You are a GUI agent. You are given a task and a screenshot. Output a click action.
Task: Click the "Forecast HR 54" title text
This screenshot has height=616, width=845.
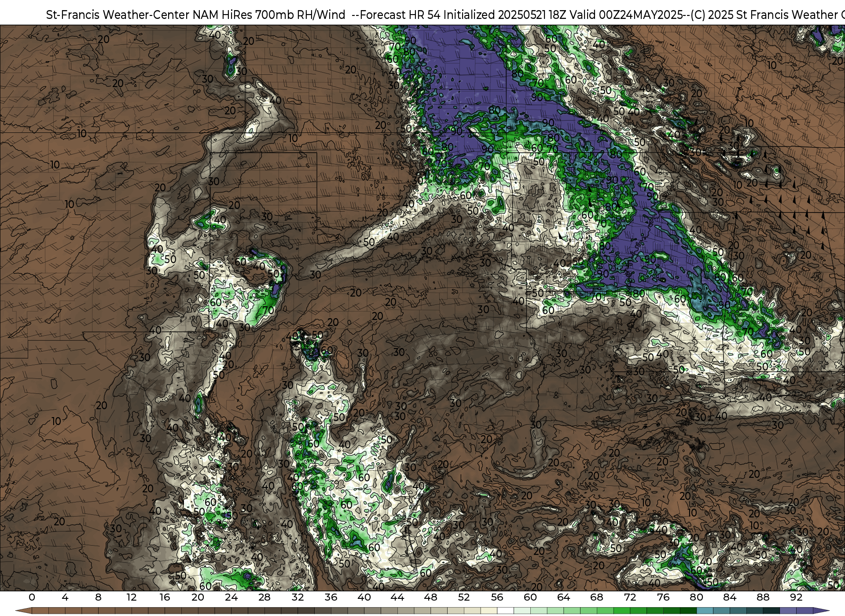(x=400, y=15)
